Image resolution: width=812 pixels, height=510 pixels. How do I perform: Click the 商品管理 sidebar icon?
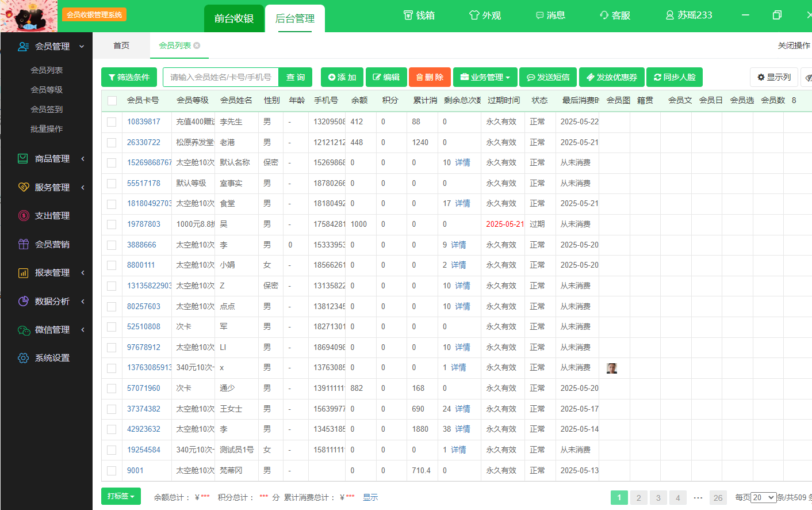[23, 158]
